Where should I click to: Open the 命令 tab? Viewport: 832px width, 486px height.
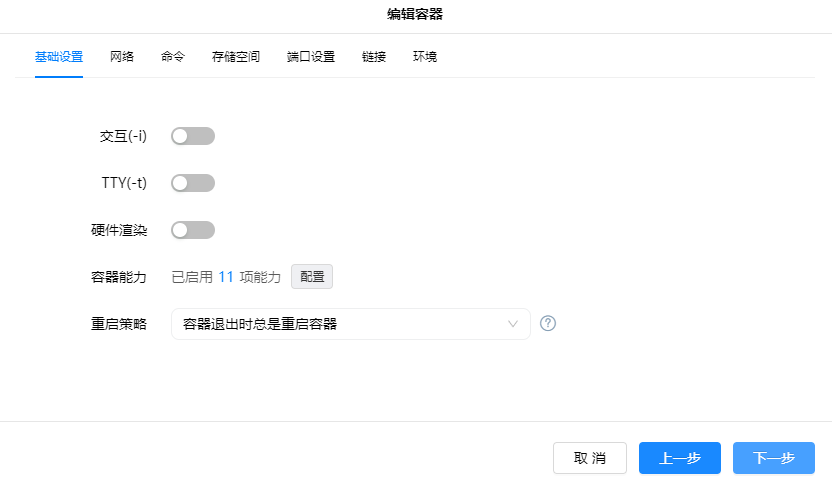173,57
